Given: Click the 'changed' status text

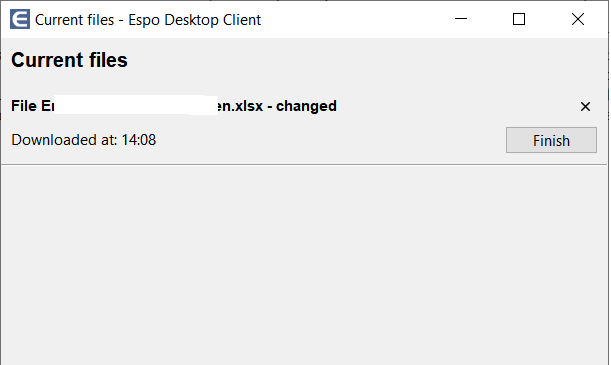Looking at the screenshot, I should click(306, 106).
